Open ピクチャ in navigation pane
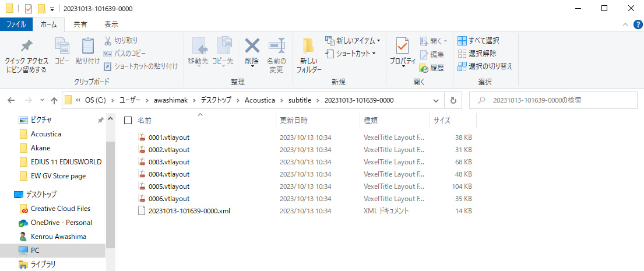 click(41, 120)
